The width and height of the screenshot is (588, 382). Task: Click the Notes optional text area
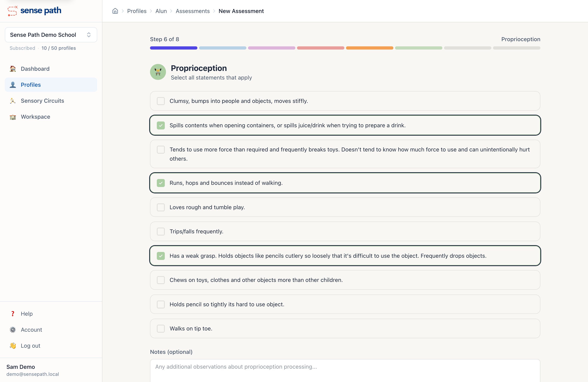point(345,371)
